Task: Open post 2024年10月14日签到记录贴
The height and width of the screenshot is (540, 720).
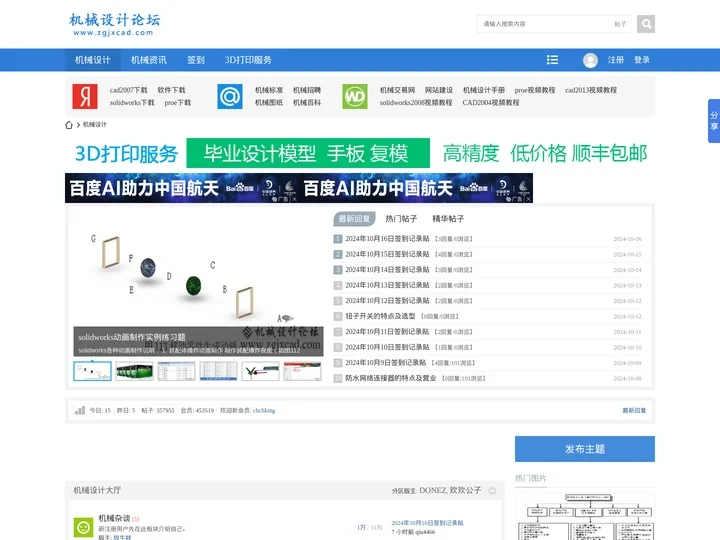Action: point(387,270)
